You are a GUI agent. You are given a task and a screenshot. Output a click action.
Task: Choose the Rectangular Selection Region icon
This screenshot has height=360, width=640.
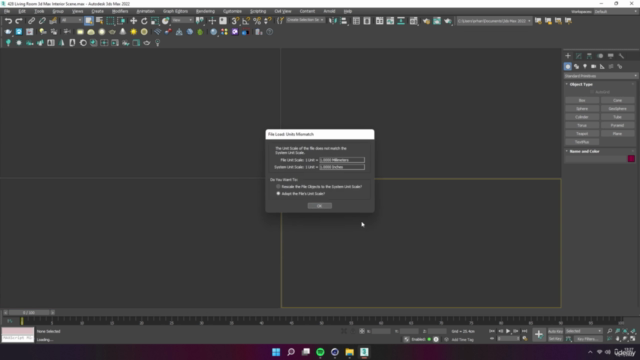click(x=110, y=21)
